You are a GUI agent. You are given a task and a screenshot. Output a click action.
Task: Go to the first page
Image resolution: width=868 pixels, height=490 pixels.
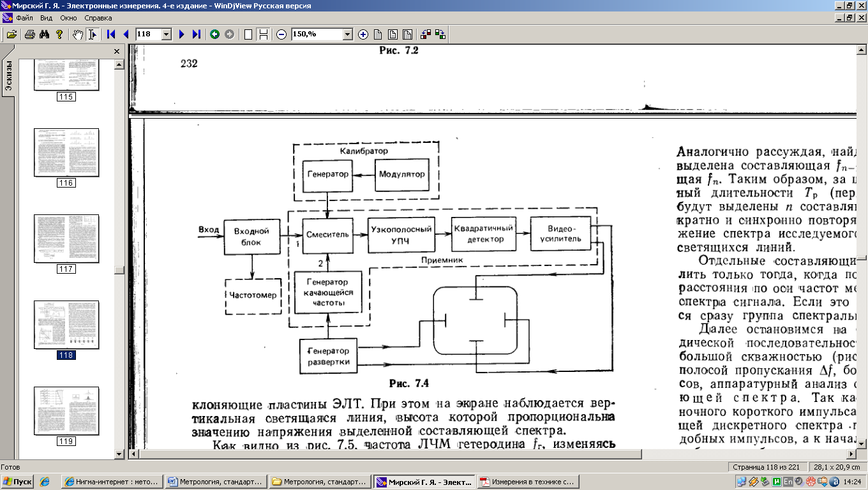(112, 34)
